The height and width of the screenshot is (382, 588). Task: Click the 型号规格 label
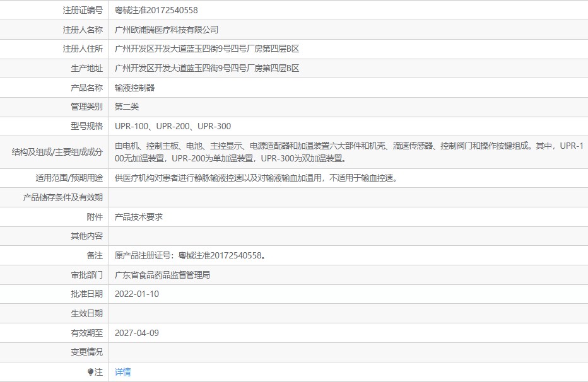pos(86,126)
